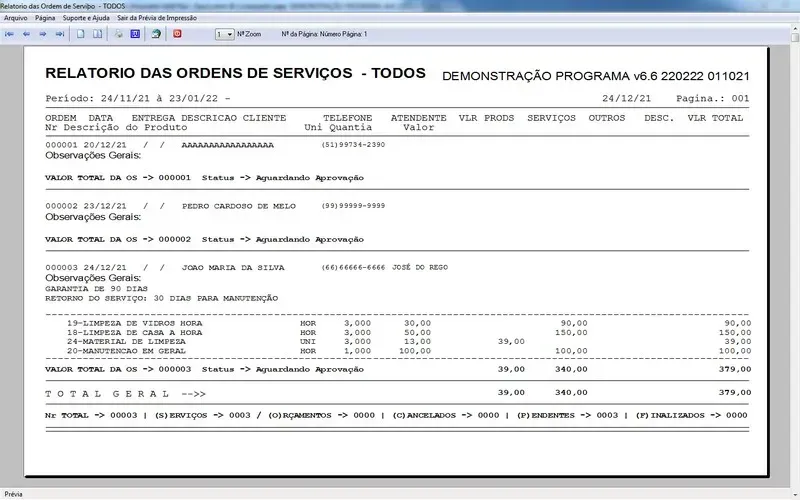
Task: Switch to single page view icon
Action: click(x=81, y=34)
